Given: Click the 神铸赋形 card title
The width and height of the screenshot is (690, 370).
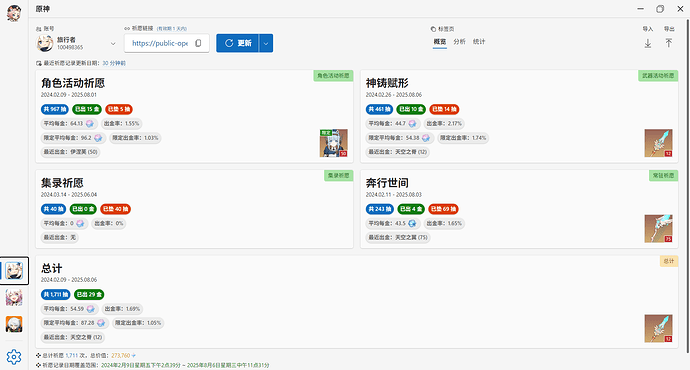Looking at the screenshot, I should [x=387, y=83].
